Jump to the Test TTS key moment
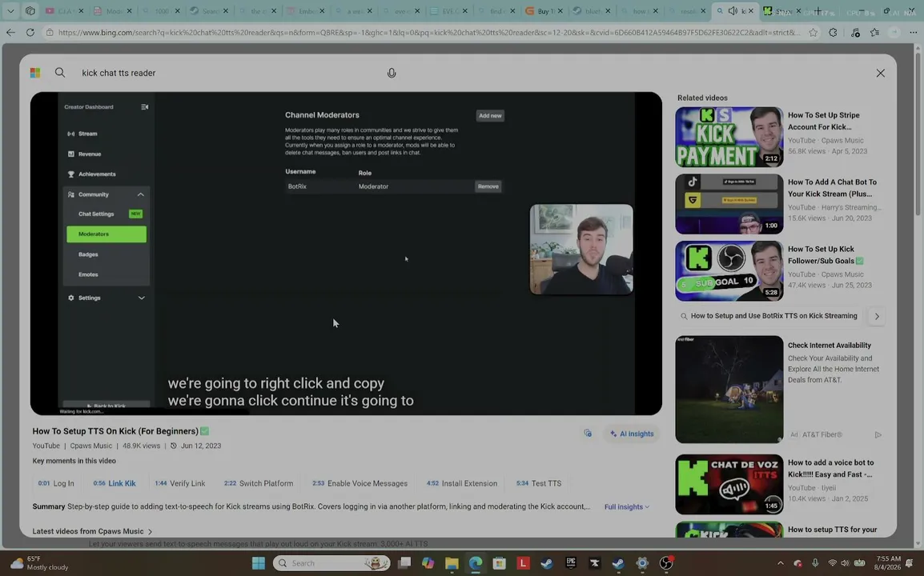 point(539,483)
